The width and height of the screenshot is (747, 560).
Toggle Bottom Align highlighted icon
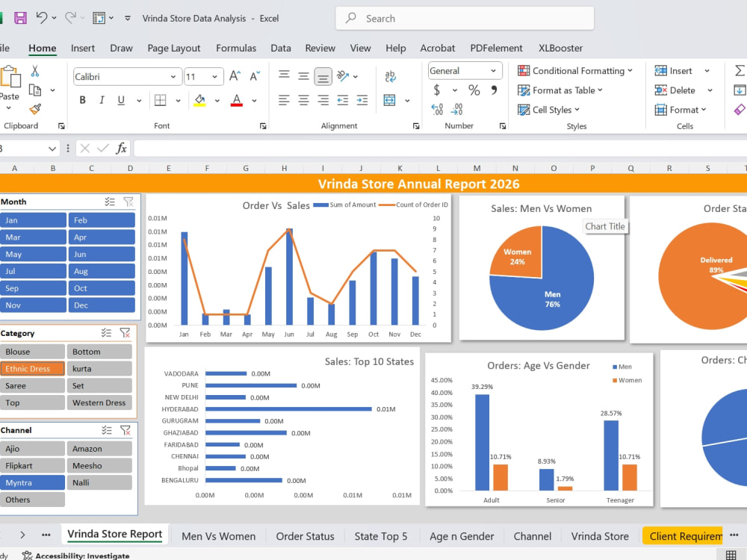point(323,77)
